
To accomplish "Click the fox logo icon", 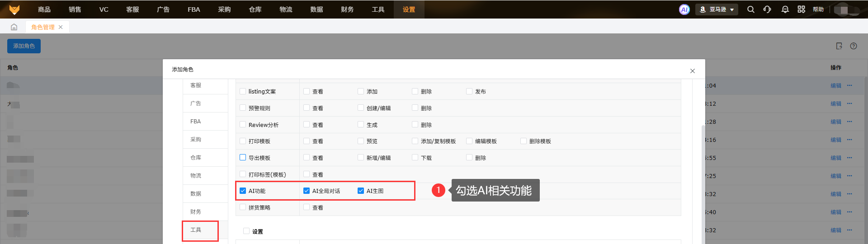I will pos(14,9).
